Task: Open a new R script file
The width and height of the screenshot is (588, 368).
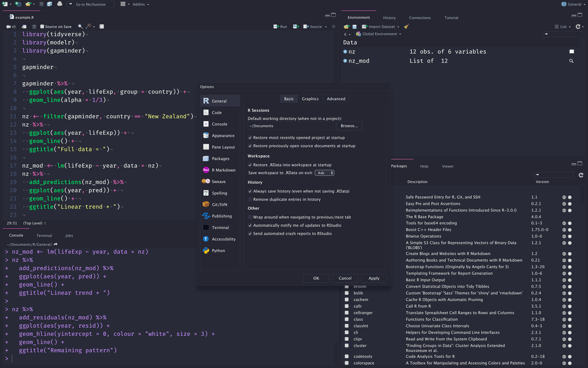Action: 4,4
